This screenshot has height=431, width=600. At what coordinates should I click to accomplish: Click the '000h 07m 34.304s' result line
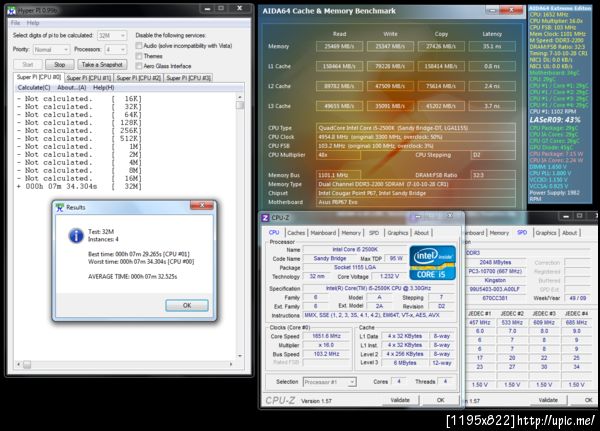pyautogui.click(x=79, y=186)
